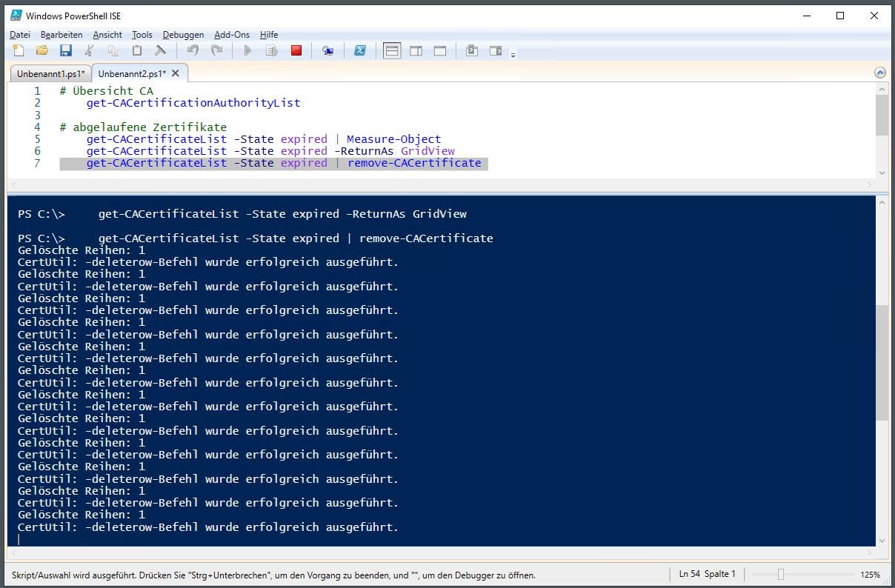The width and height of the screenshot is (895, 588).
Task: Show script pane on right layout icon
Action: point(416,50)
